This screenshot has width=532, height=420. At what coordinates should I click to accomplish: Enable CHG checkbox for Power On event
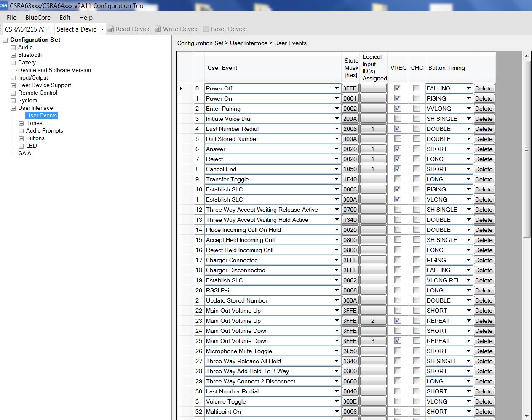coord(417,98)
